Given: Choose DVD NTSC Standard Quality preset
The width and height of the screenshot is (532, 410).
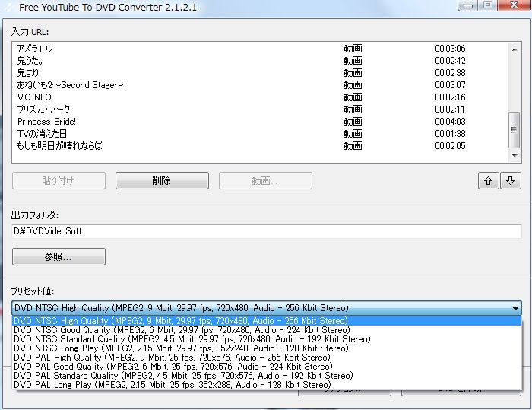Looking at the screenshot, I should coord(267,339).
